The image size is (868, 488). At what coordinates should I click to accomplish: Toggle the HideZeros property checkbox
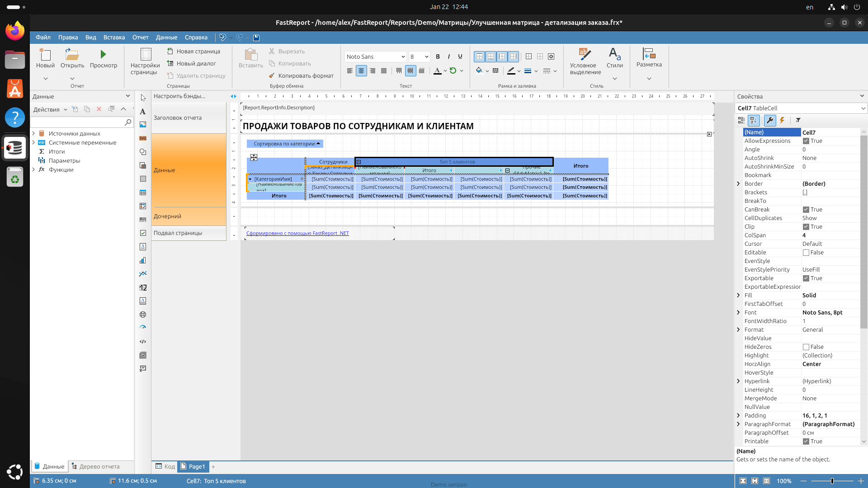(x=806, y=347)
